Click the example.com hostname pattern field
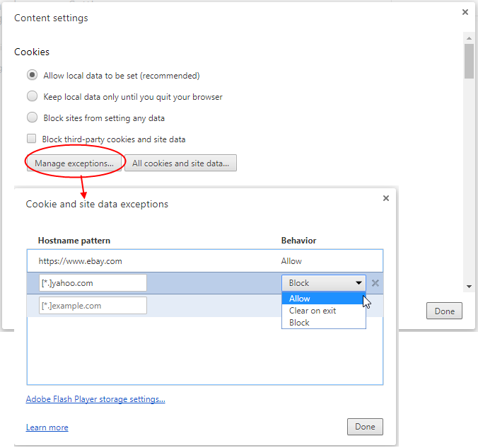 pyautogui.click(x=93, y=306)
